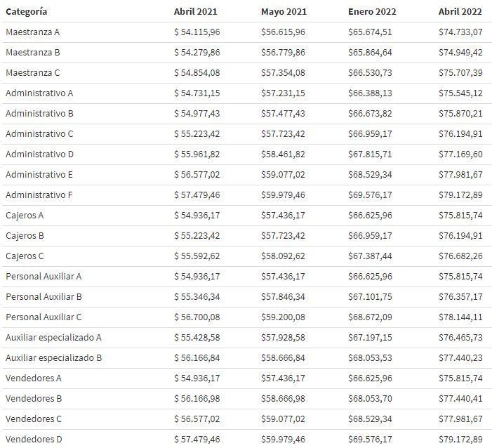Select the Enero 2022 column header
The height and width of the screenshot is (448, 492).
(x=370, y=12)
